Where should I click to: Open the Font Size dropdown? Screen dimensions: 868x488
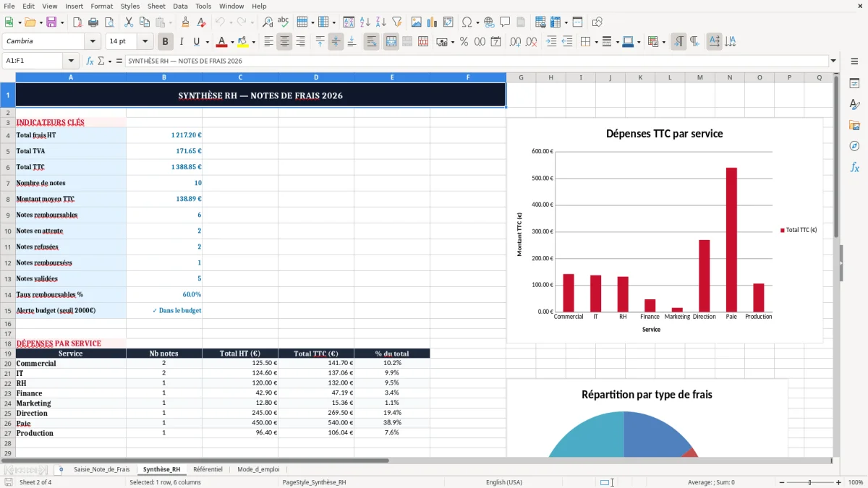point(145,42)
